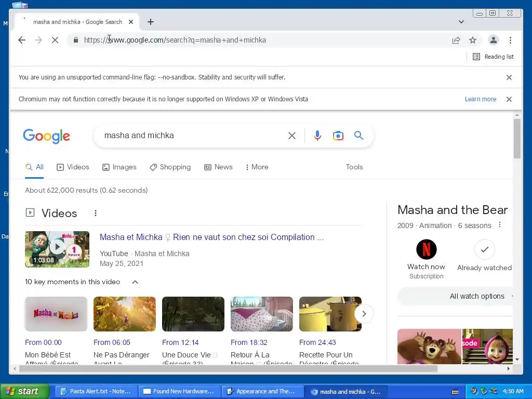Open the More search categories menu
Viewport: 532px width, 399px height.
point(257,167)
